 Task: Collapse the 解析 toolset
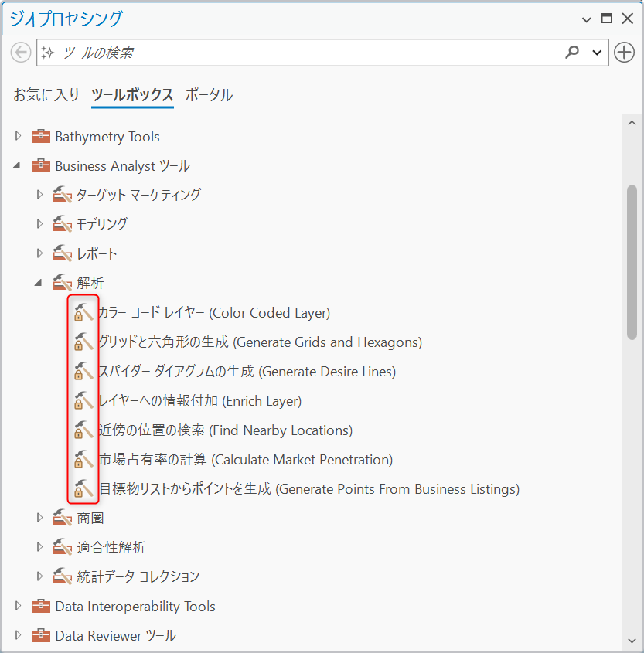tap(39, 284)
